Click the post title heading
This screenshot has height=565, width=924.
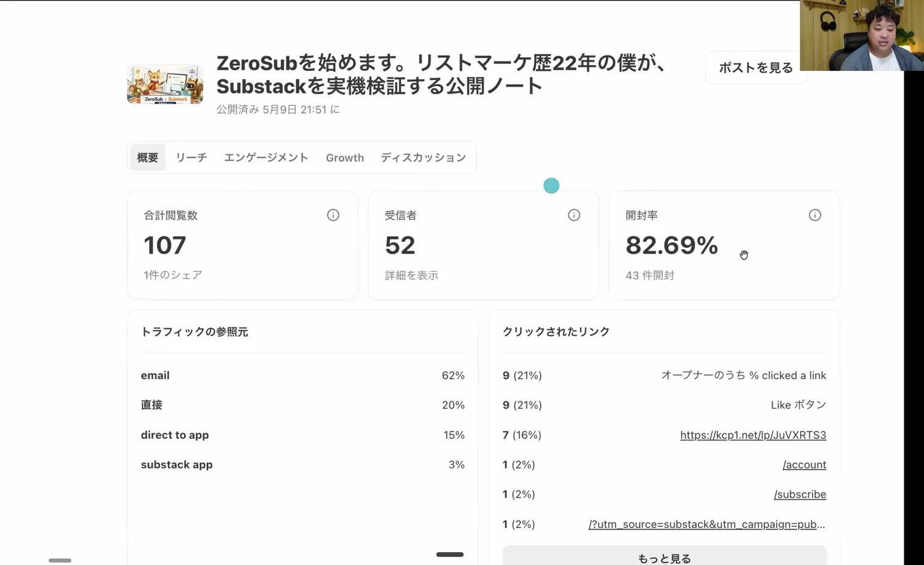(440, 74)
